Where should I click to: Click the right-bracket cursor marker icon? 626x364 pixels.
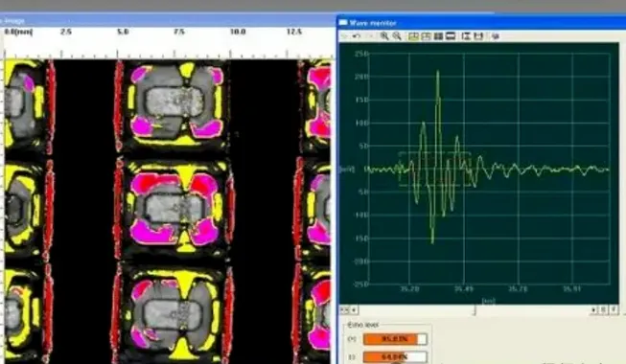click(x=478, y=36)
